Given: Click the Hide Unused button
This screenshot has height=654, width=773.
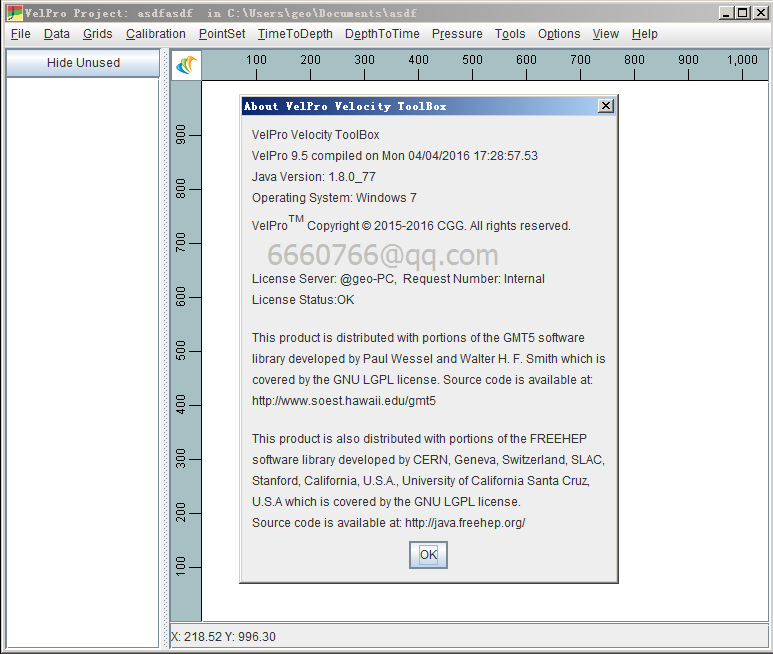Looking at the screenshot, I should (83, 63).
